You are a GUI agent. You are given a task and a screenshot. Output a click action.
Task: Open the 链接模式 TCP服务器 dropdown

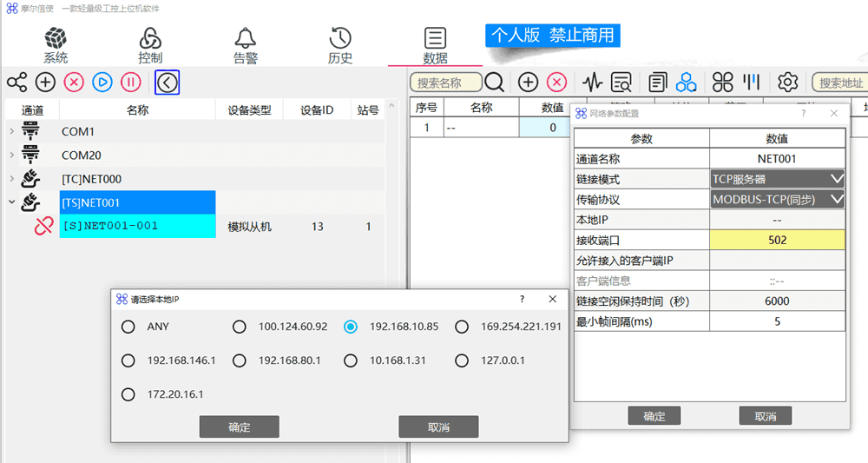click(777, 179)
